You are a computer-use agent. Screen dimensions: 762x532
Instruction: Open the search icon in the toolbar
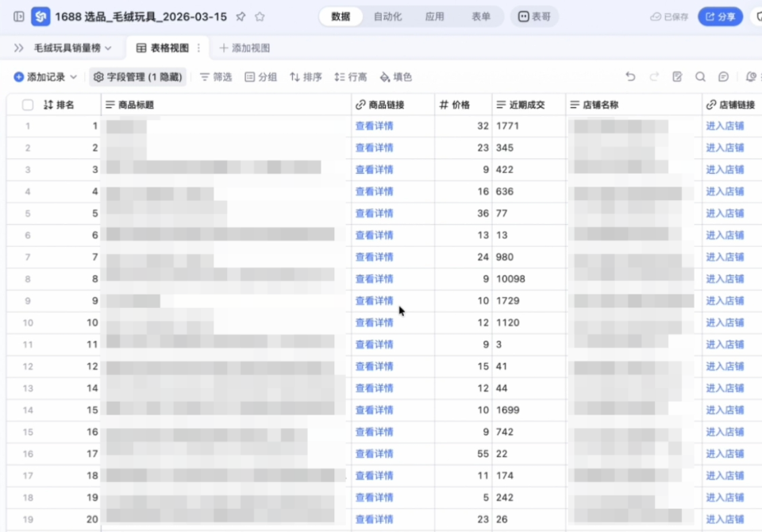(699, 77)
